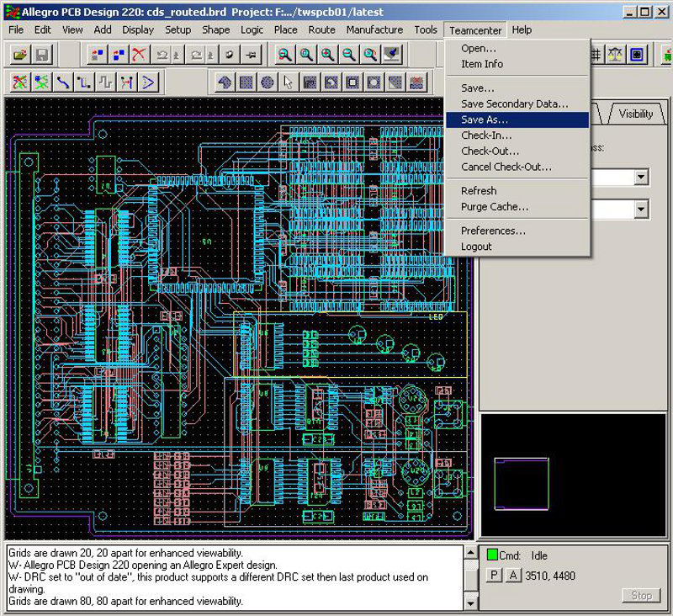The width and height of the screenshot is (673, 616).
Task: Open the Route menu
Action: (321, 30)
